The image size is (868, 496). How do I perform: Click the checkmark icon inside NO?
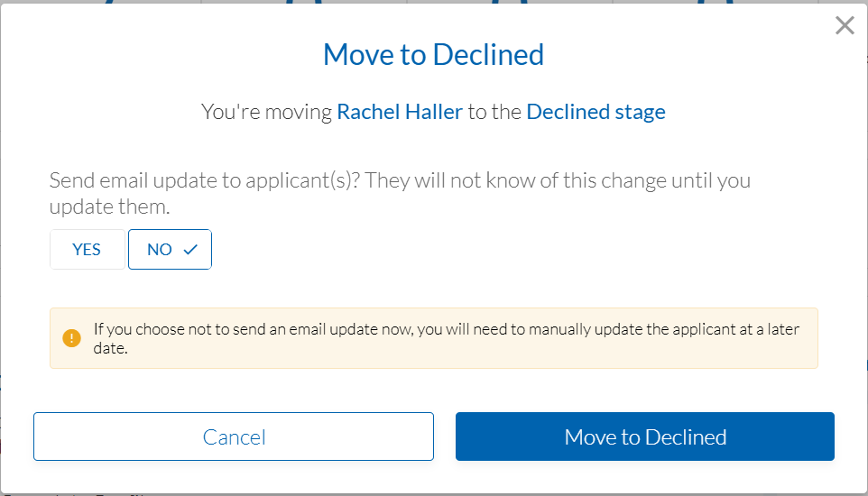190,250
